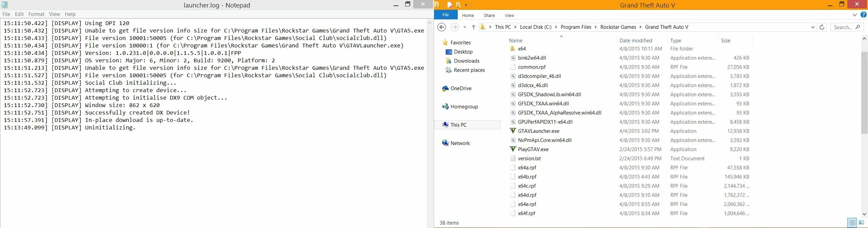This screenshot has width=868, height=228.
Task: Navigate to Program Files in breadcrumb
Action: (576, 27)
